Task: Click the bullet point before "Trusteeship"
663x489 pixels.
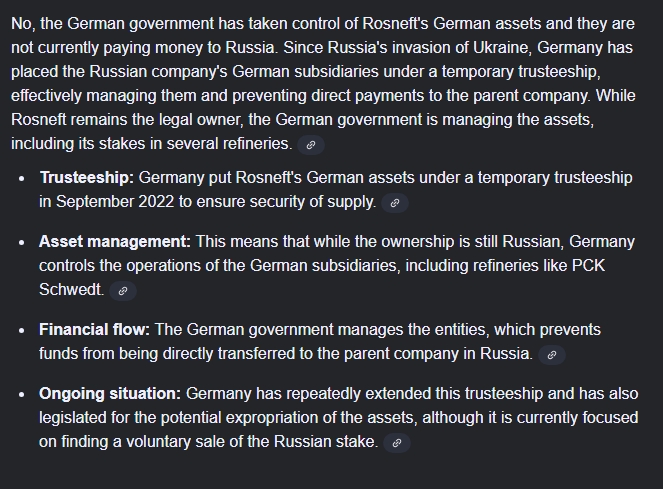Action: click(22, 178)
